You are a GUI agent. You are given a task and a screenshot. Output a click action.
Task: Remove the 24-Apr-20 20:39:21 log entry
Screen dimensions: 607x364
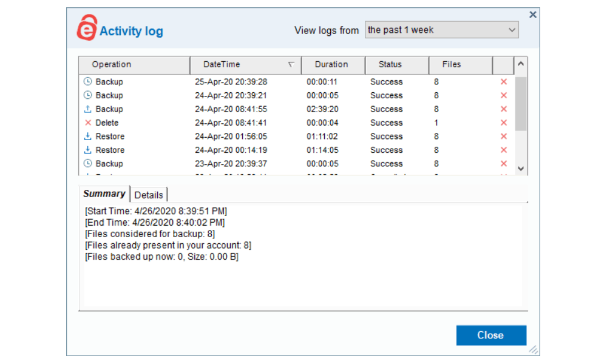(504, 95)
